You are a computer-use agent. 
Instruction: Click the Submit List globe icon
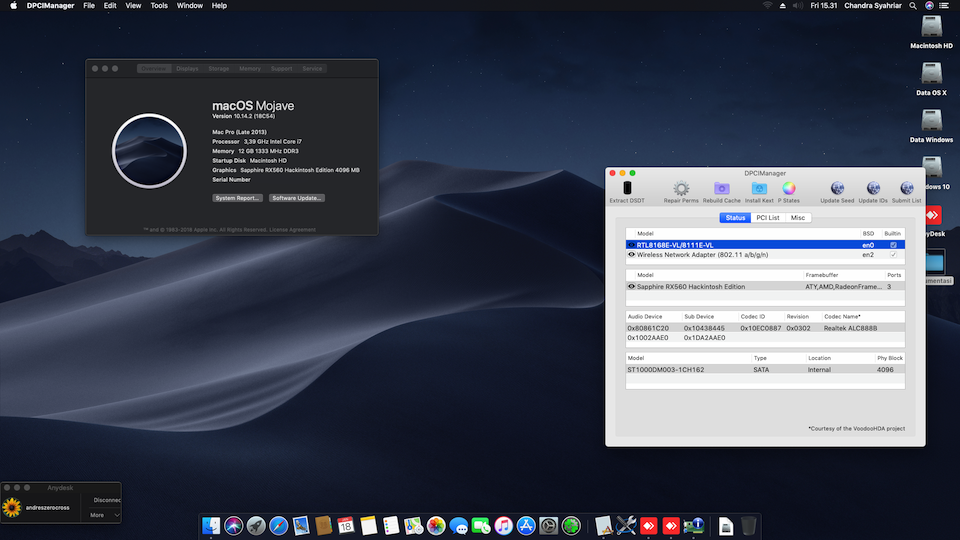click(906, 188)
